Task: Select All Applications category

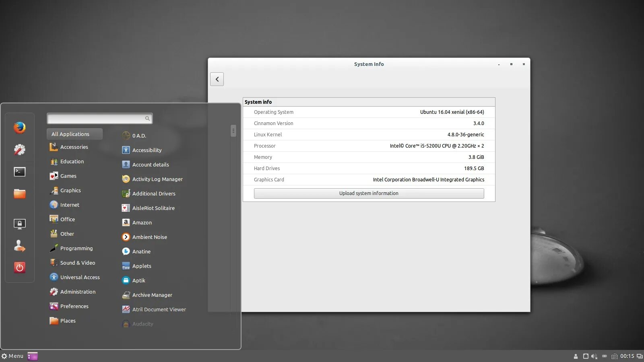Action: (x=74, y=134)
